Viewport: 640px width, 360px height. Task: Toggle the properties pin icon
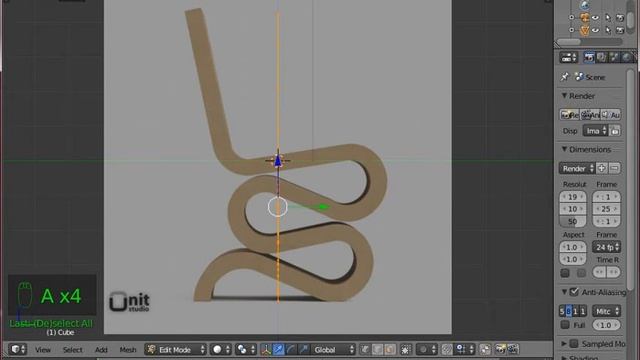pos(565,77)
